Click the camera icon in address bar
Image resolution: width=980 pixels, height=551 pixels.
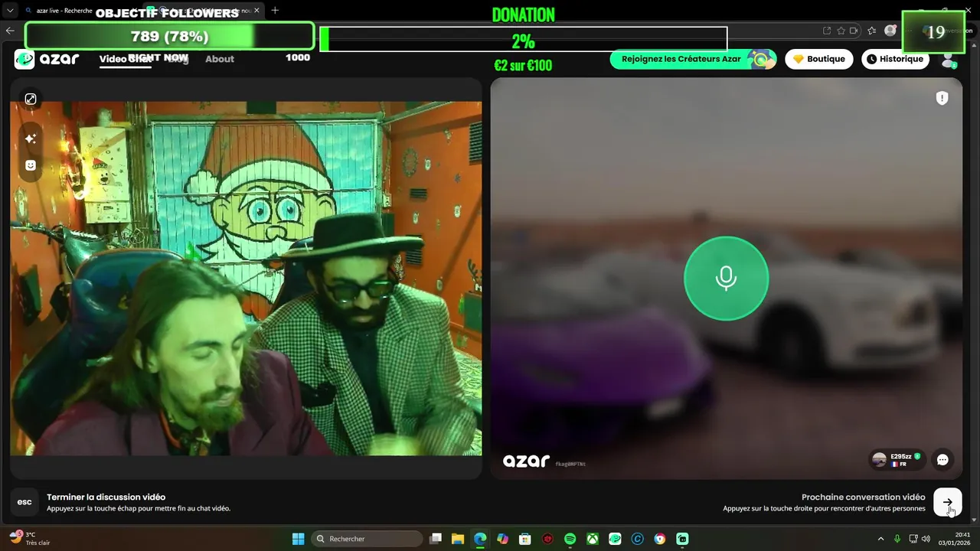click(x=854, y=31)
